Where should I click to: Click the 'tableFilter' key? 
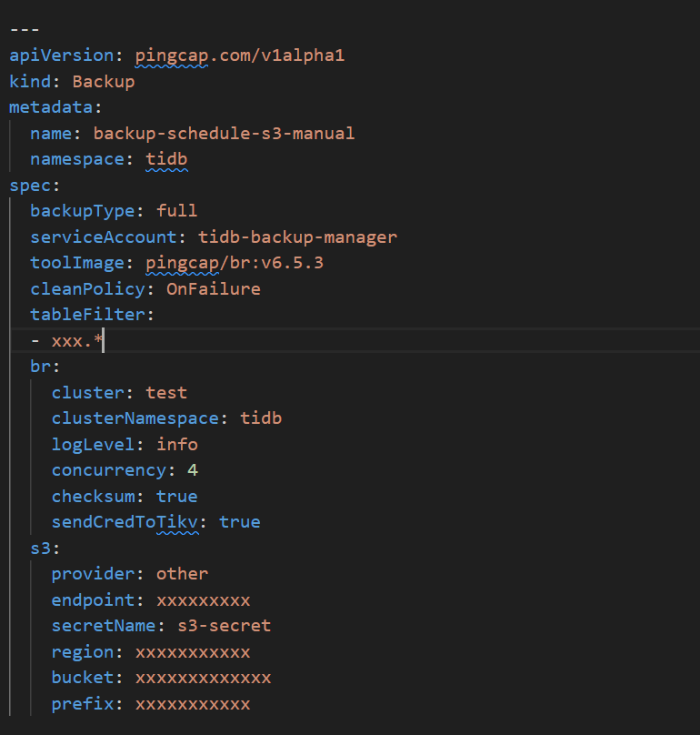87,315
